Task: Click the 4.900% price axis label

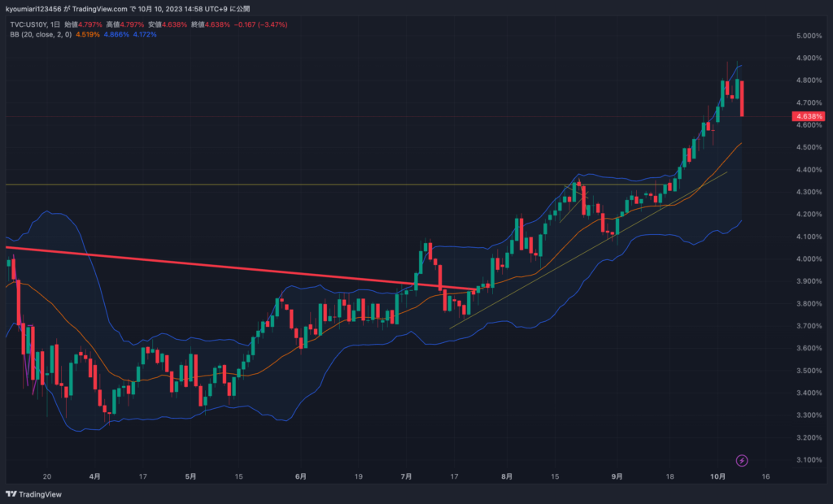Action: [x=809, y=58]
